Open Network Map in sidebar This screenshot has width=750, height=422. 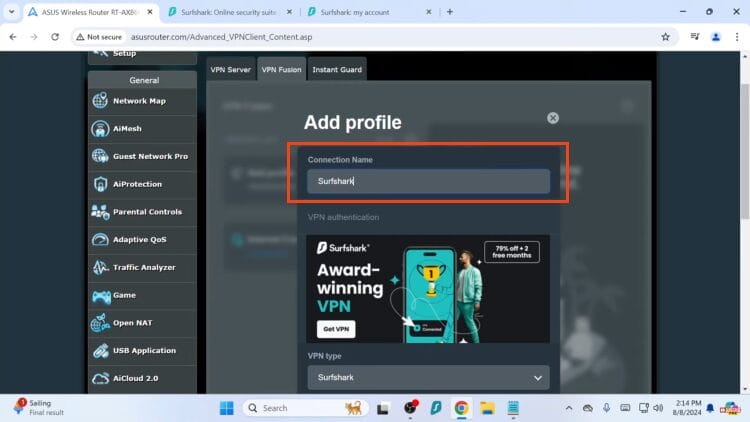point(142,101)
